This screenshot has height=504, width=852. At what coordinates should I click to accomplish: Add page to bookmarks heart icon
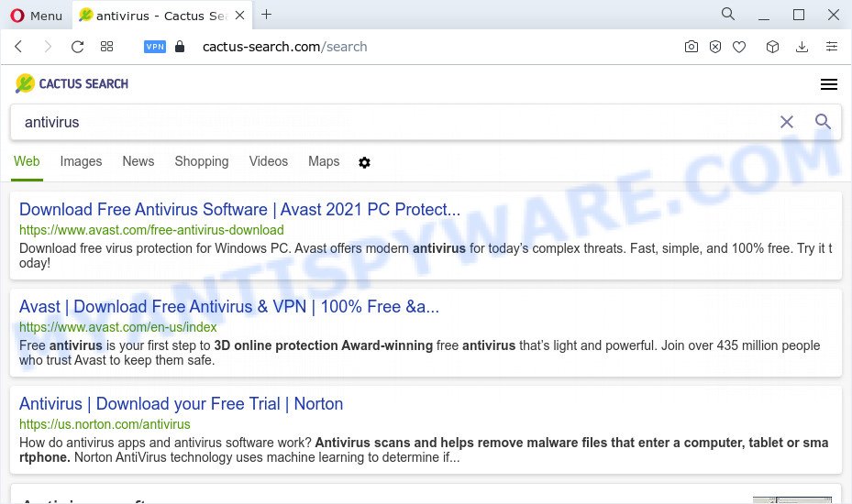tap(739, 48)
